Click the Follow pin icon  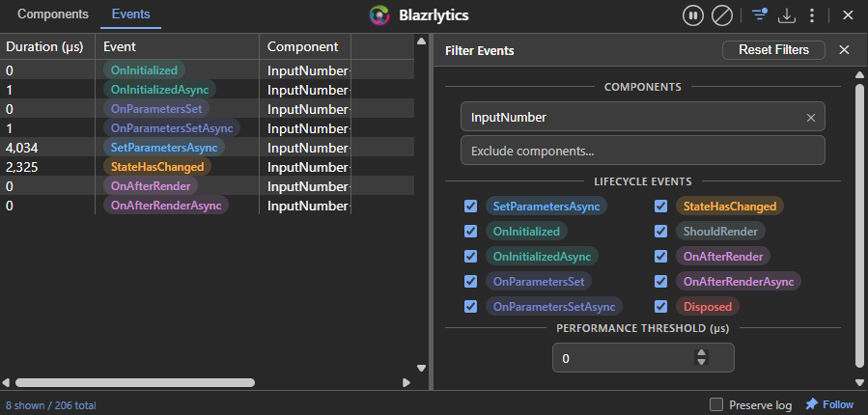pos(812,404)
